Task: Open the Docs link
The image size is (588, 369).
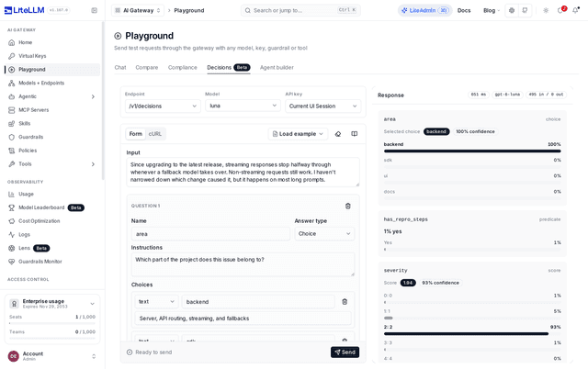Action: click(464, 10)
